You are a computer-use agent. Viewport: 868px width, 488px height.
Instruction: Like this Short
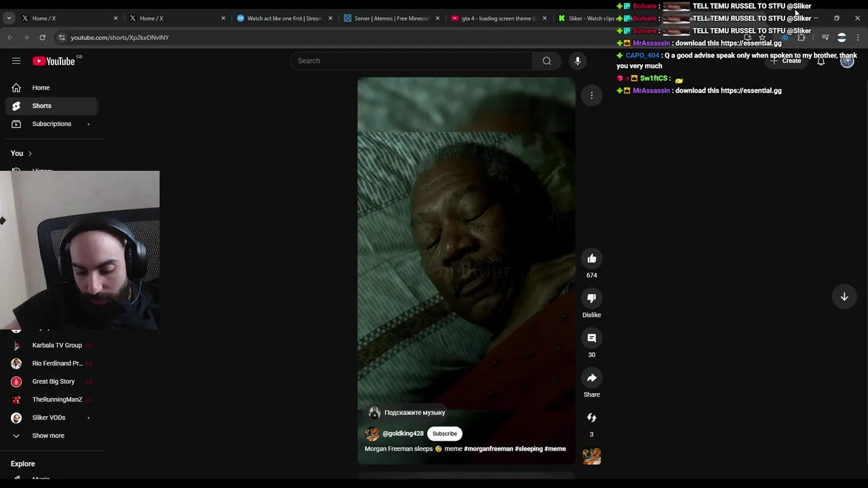coord(591,258)
